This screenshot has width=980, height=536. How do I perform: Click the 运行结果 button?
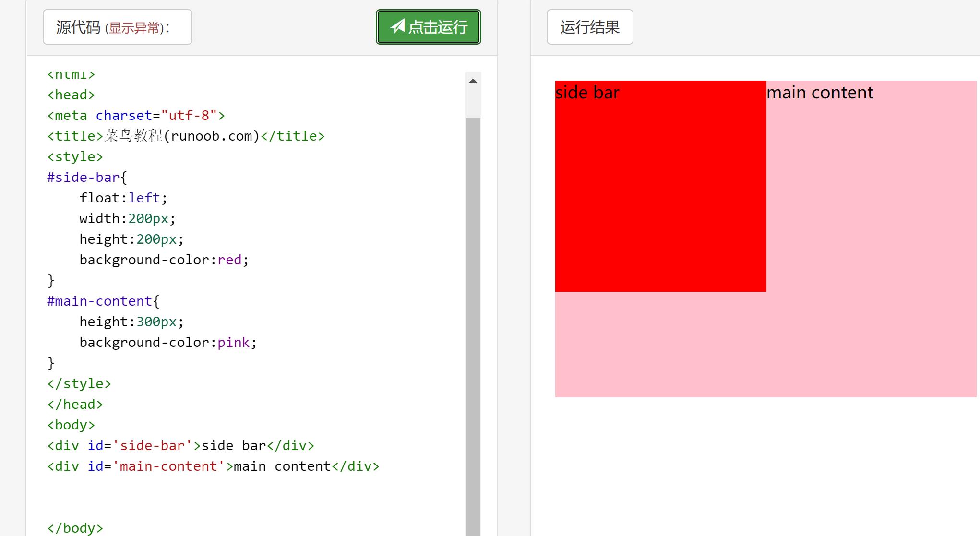pos(590,27)
